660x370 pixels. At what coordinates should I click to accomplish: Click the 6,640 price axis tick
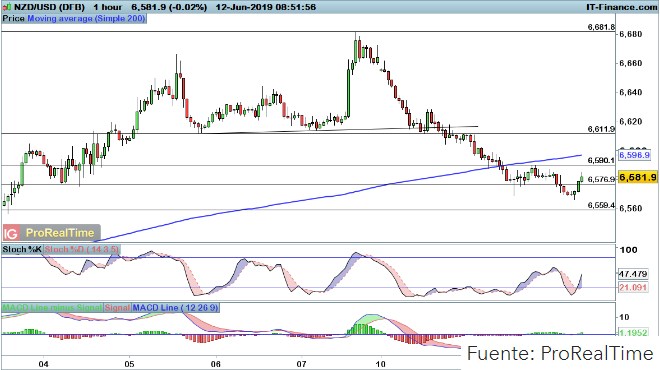[631, 92]
